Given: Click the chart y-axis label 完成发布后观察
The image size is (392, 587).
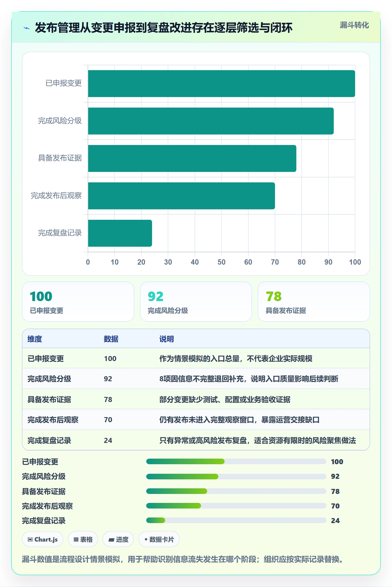Looking at the screenshot, I should (x=56, y=196).
